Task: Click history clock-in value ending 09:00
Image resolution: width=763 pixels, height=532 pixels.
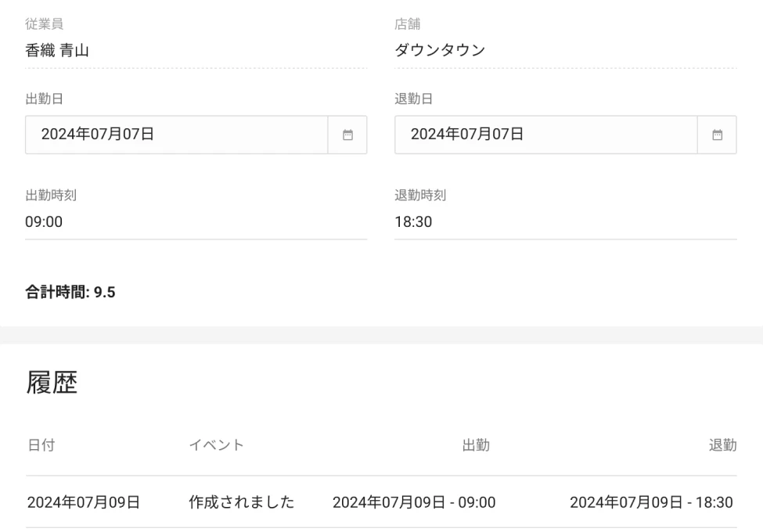Action: pyautogui.click(x=414, y=502)
